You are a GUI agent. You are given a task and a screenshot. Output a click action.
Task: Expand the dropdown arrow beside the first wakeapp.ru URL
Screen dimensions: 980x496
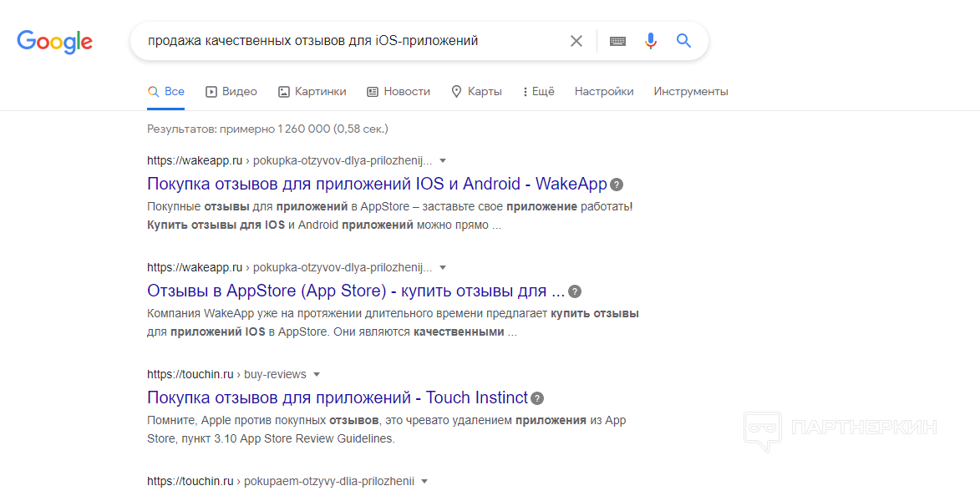(x=443, y=161)
